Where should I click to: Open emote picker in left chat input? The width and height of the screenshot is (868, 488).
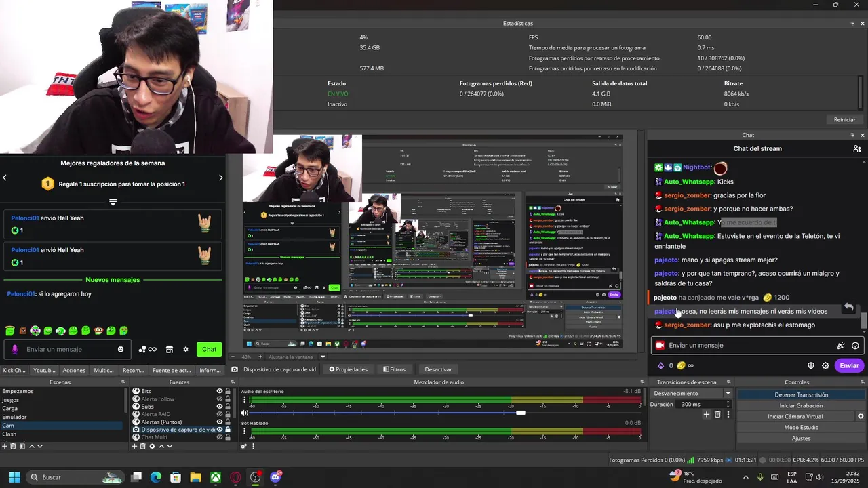(x=121, y=350)
